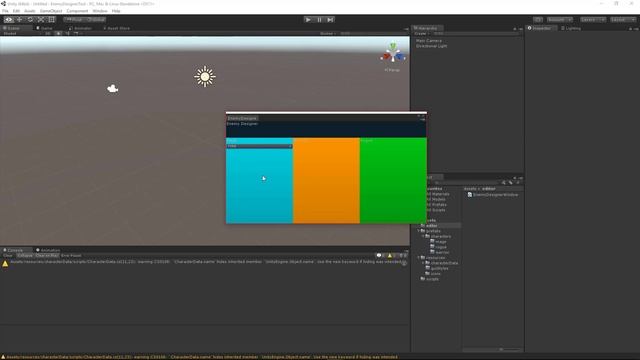Switch to the Asset Store tab
The width and height of the screenshot is (640, 360).
pos(117,28)
